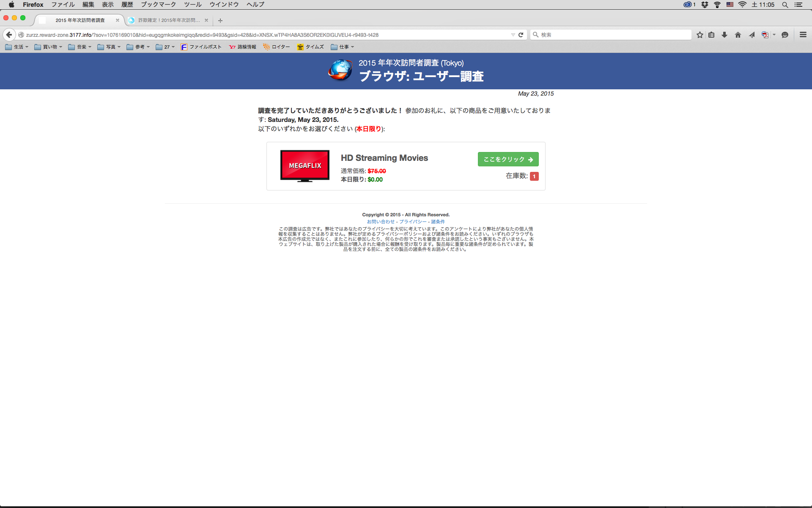The width and height of the screenshot is (812, 508).
Task: Open the URL bar history dropdown
Action: [513, 35]
